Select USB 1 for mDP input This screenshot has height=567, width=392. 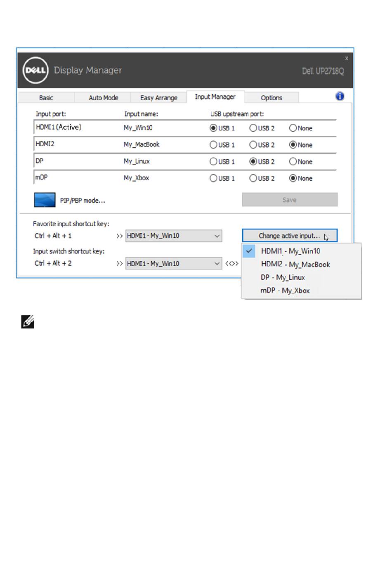[x=213, y=178]
